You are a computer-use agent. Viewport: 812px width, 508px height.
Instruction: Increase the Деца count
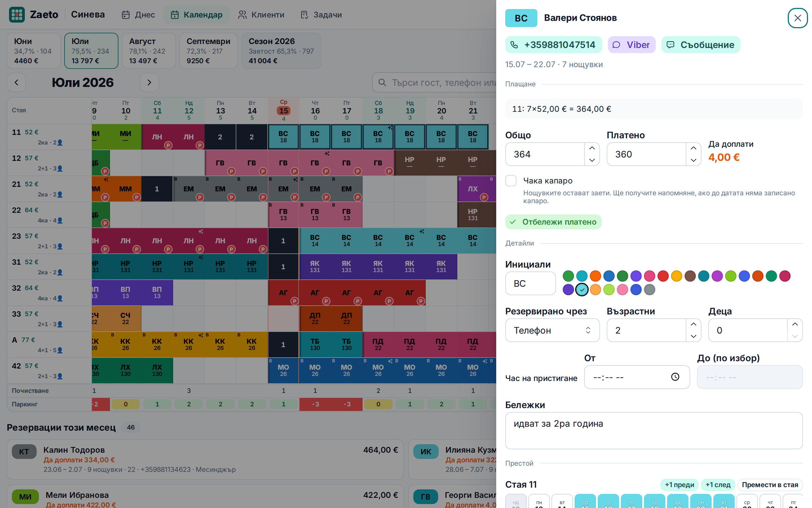(795, 324)
